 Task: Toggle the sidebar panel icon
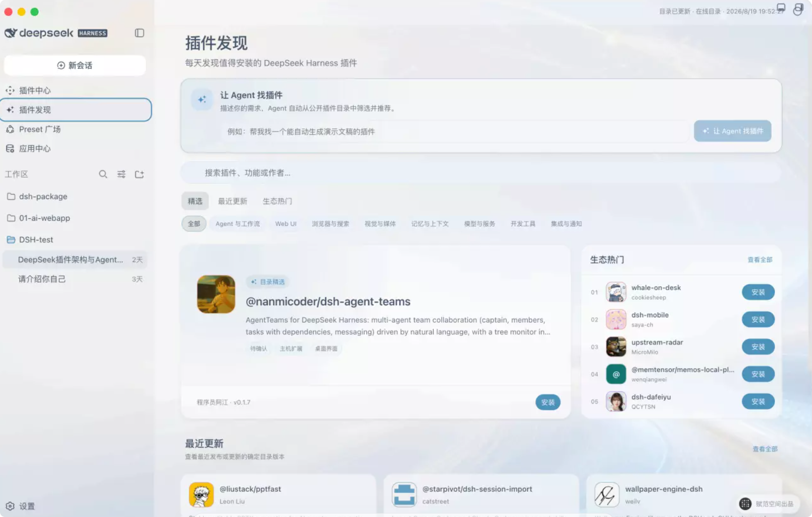coord(140,33)
